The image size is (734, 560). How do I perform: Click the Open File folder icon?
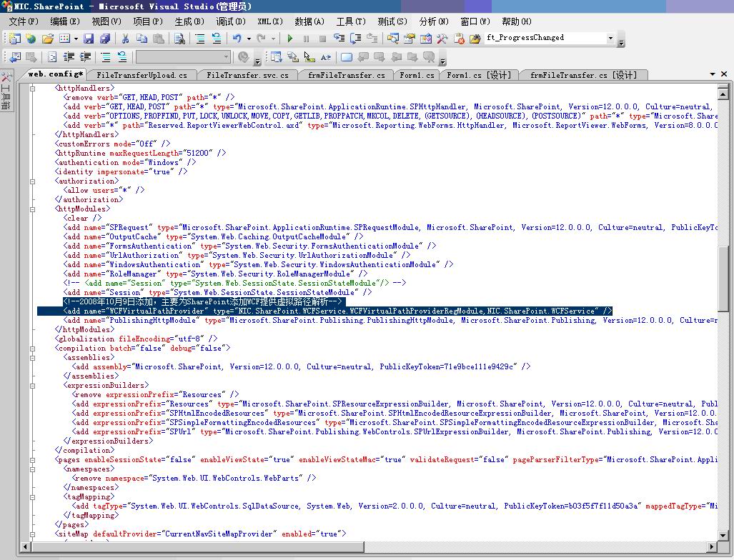(47, 39)
